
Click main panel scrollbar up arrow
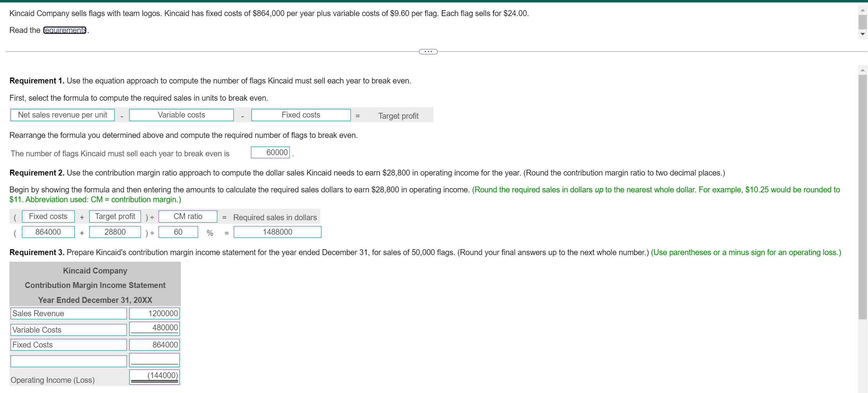863,71
